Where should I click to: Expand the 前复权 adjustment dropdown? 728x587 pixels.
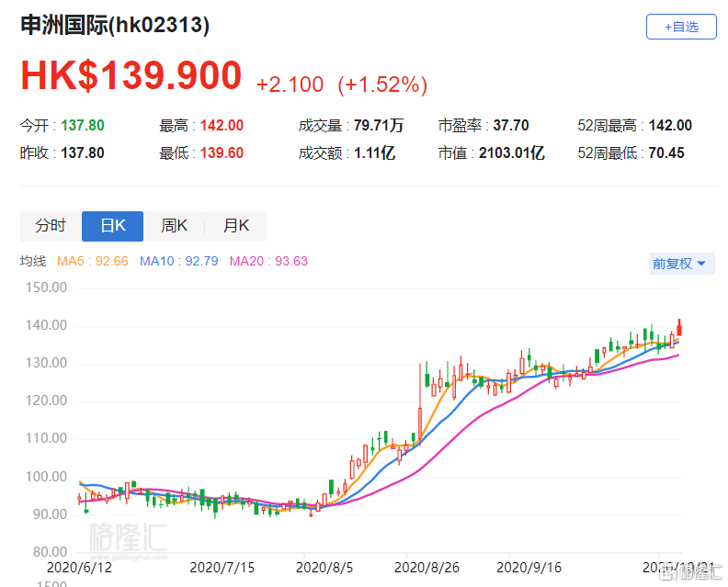point(679,264)
